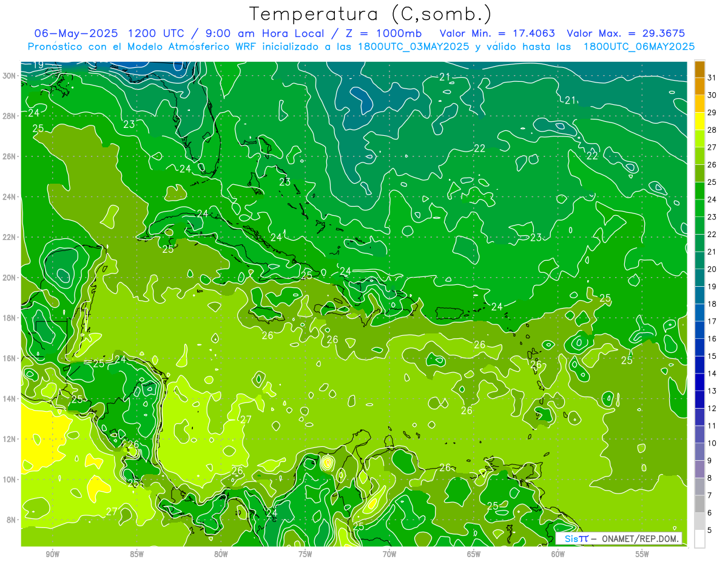The width and height of the screenshot is (728, 562).
Task: Click the "22N" latitude label
Action: point(10,237)
